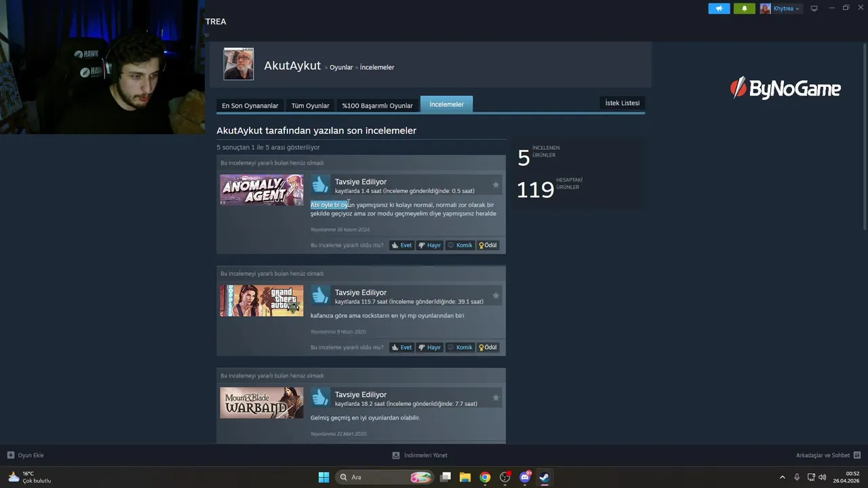Screen dimensions: 868x488
Task: Open the Windows Start menu
Action: 323,477
